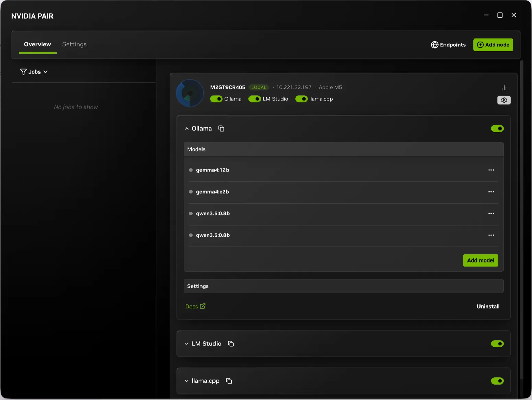
Task: Minimize the NVIDIA PAIR window
Action: 486,15
